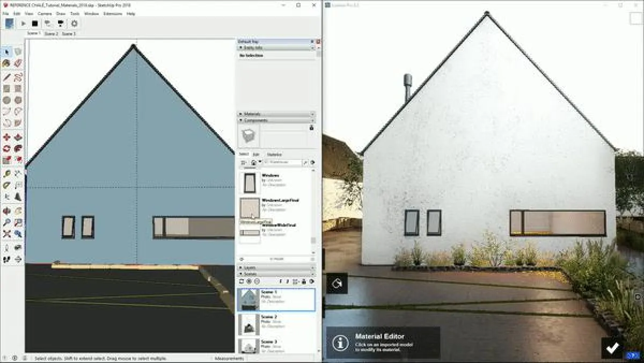
Task: Open the Extensions menu
Action: [x=113, y=14]
